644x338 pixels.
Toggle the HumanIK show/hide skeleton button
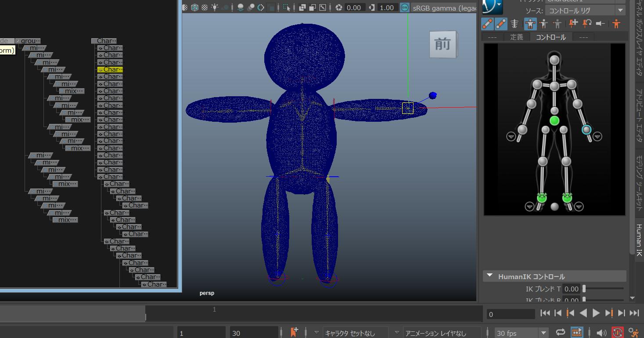pos(515,24)
